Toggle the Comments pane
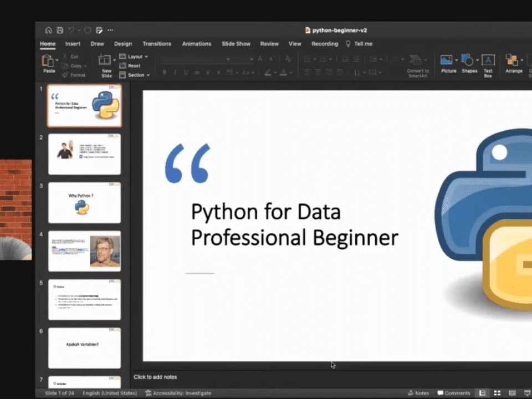Viewport: 532px width, 399px height. pyautogui.click(x=454, y=393)
